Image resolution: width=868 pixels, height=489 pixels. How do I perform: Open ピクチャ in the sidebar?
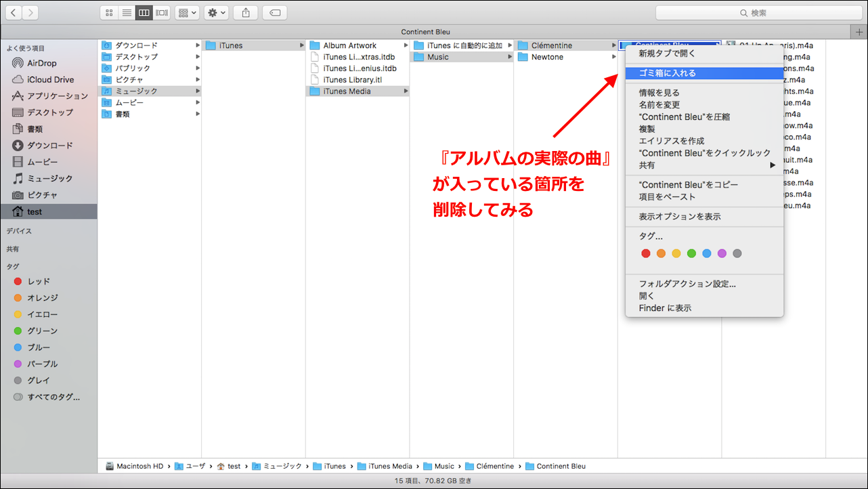48,195
